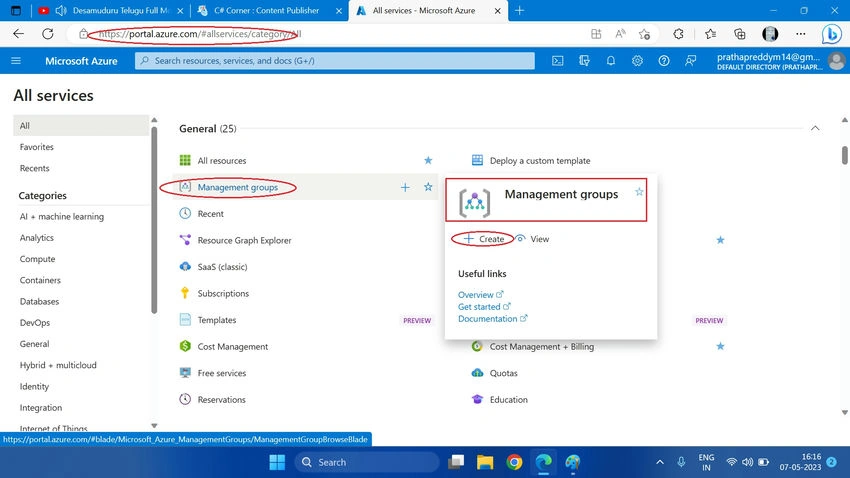850x478 pixels.
Task: Open the Hybrid + multicloud category
Action: (x=58, y=365)
